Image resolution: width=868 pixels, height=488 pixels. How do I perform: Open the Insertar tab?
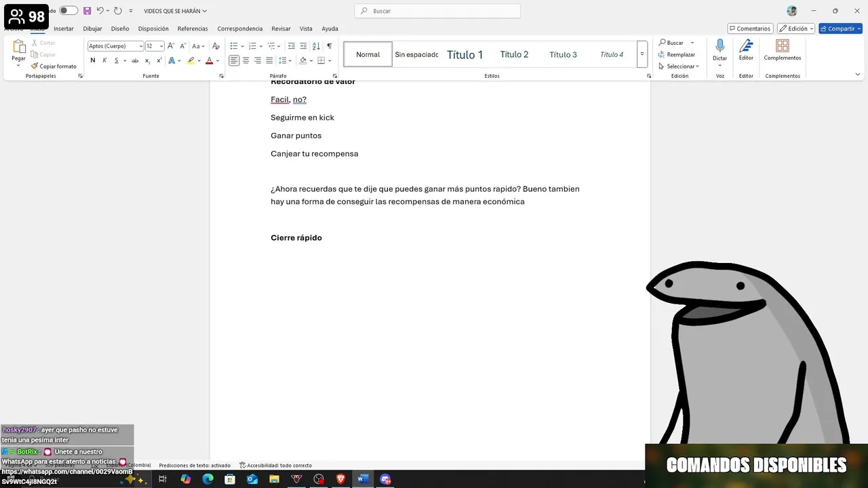pos(64,28)
